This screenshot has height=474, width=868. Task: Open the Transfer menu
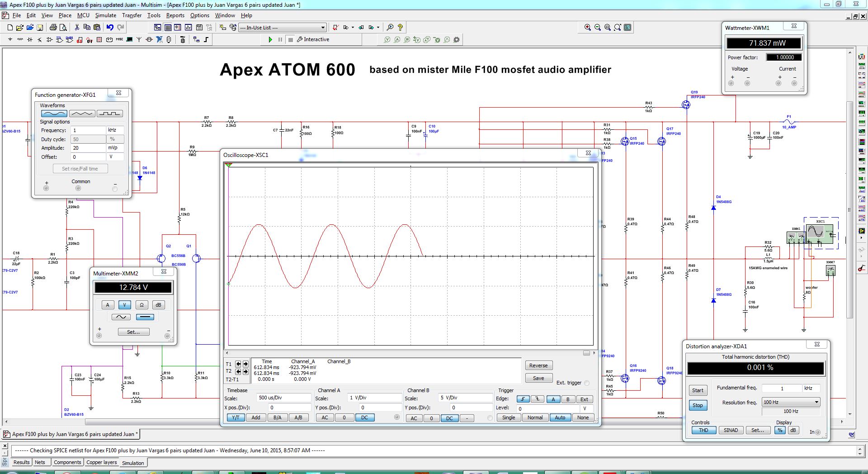pos(132,15)
